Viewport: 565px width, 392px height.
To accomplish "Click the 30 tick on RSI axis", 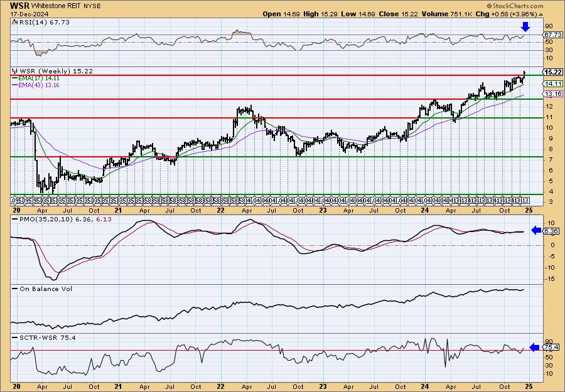I will 548,50.
